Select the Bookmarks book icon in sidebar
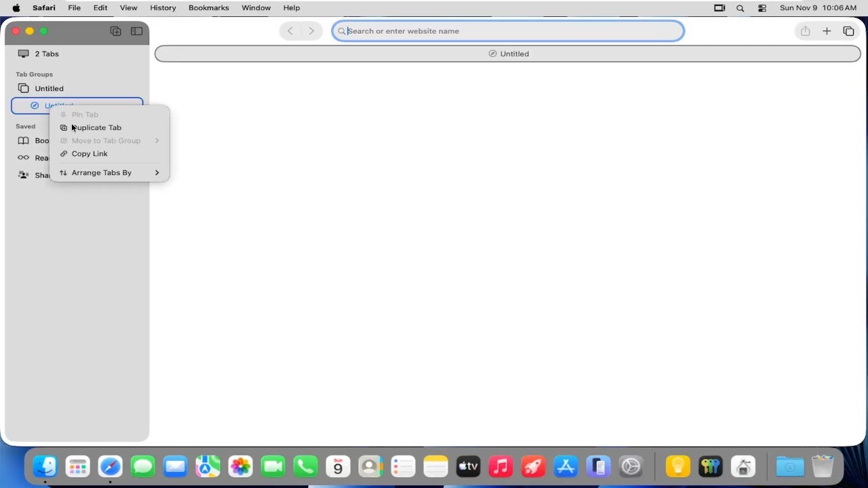 [24, 141]
